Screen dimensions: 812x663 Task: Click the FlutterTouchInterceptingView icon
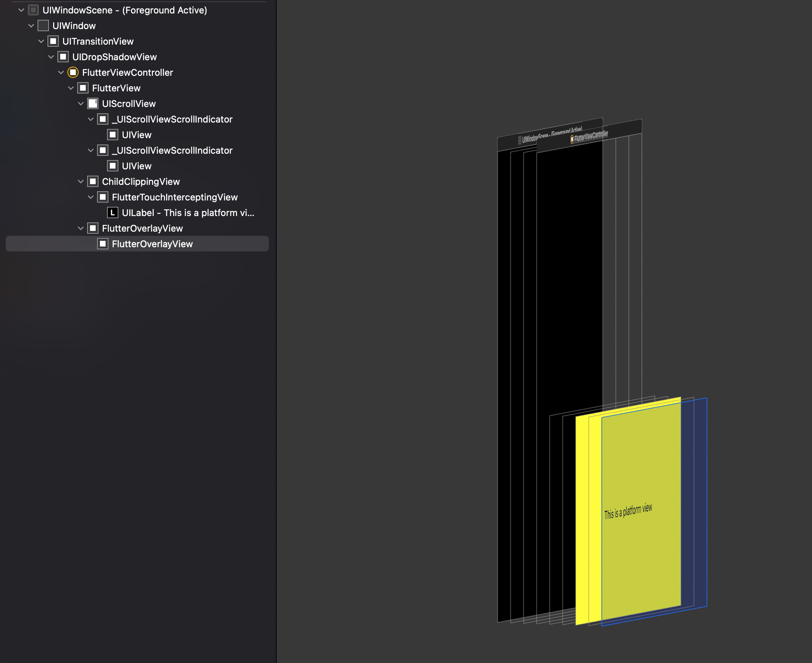click(102, 197)
